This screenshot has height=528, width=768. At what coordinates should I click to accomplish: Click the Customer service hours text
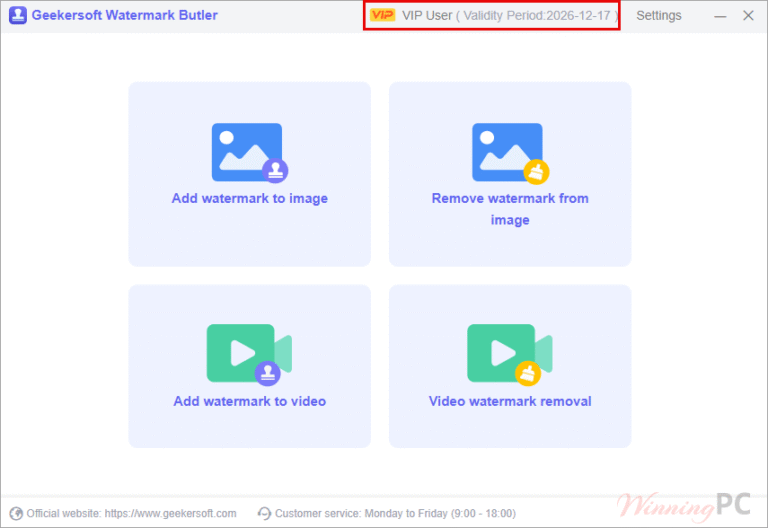(395, 513)
